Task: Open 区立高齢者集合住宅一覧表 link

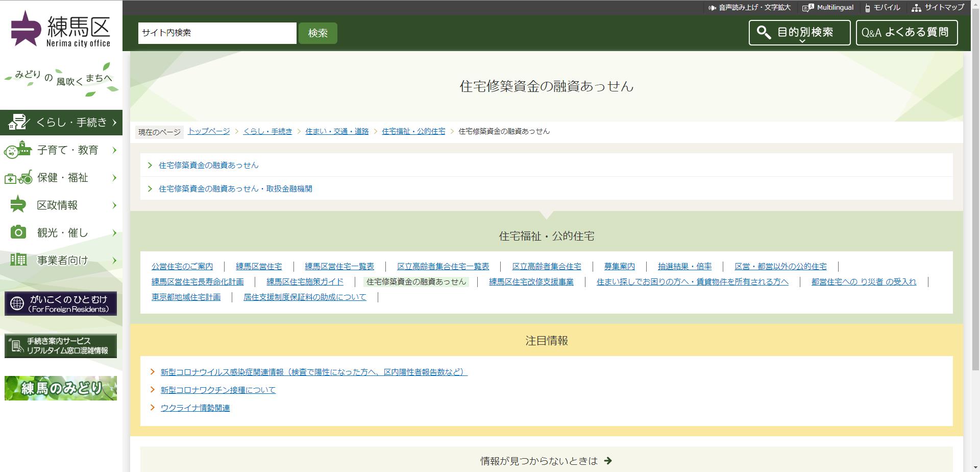Action: point(443,266)
